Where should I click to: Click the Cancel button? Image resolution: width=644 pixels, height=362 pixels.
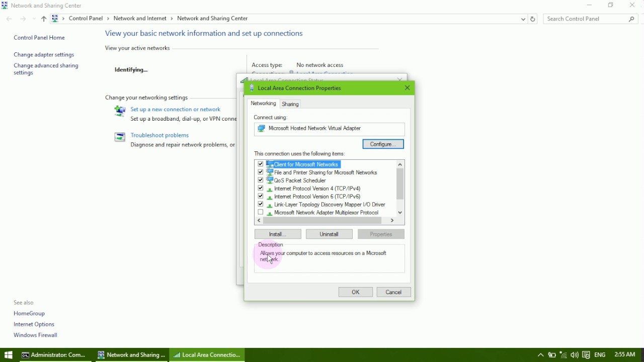pos(394,293)
